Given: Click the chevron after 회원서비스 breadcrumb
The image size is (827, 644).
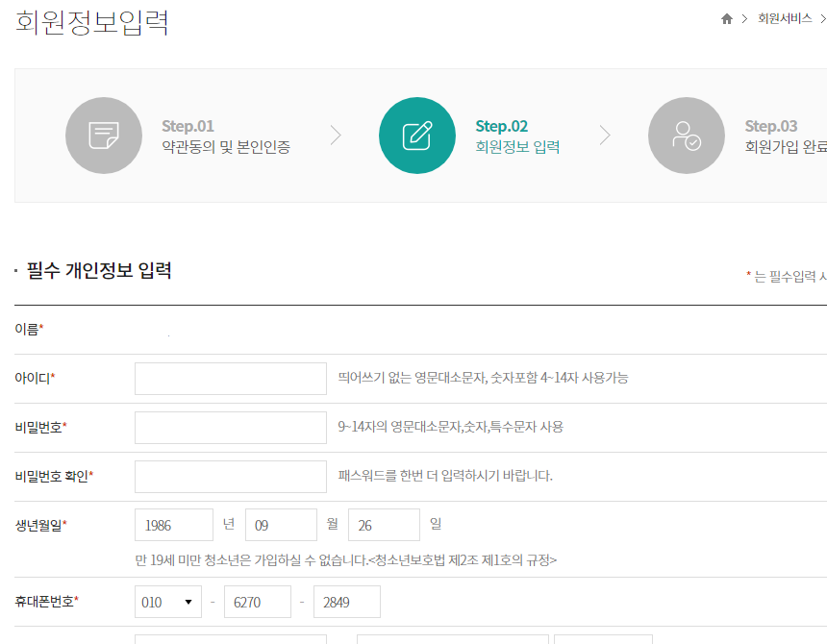Looking at the screenshot, I should [822, 18].
